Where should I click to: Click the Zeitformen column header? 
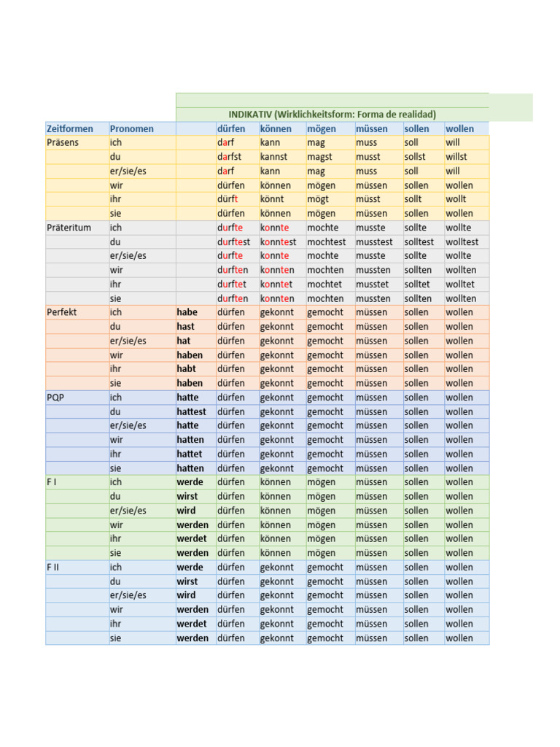click(x=77, y=128)
